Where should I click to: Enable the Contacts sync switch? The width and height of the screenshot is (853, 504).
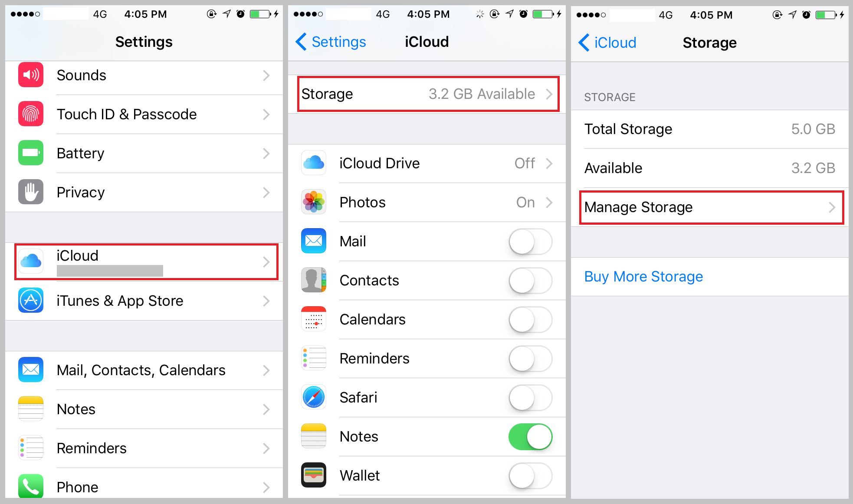coord(530,281)
